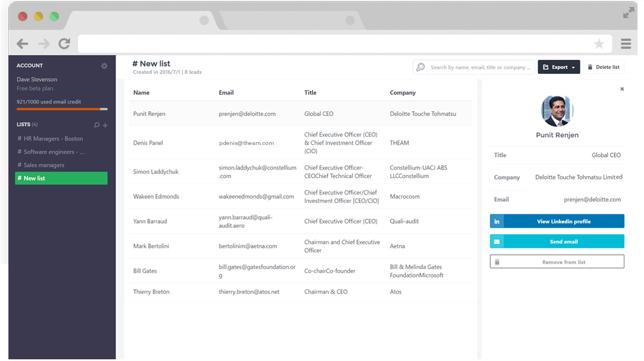Viewport: 644px width, 361px height.
Task: Click the search magnifier icon in header
Action: [420, 67]
